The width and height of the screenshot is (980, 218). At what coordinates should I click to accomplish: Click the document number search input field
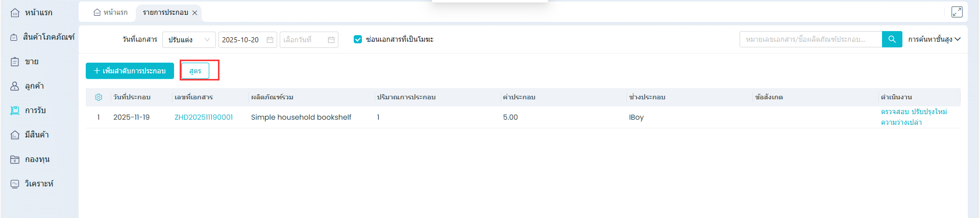coord(810,39)
